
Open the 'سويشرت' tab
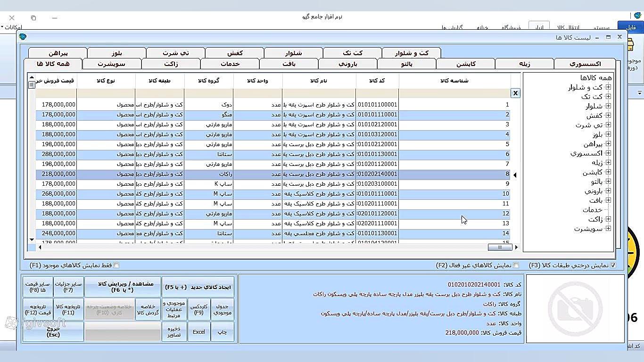tap(112, 64)
